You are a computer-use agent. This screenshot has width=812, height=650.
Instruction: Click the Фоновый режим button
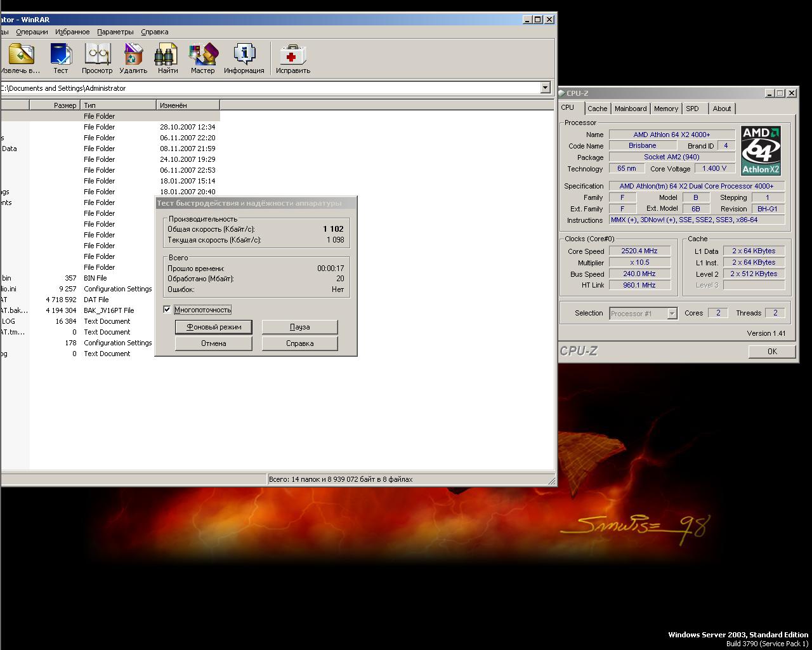click(214, 327)
